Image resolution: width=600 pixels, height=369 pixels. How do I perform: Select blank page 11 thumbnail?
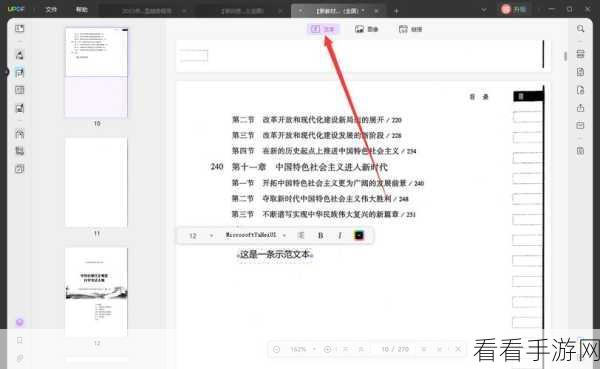click(x=96, y=182)
